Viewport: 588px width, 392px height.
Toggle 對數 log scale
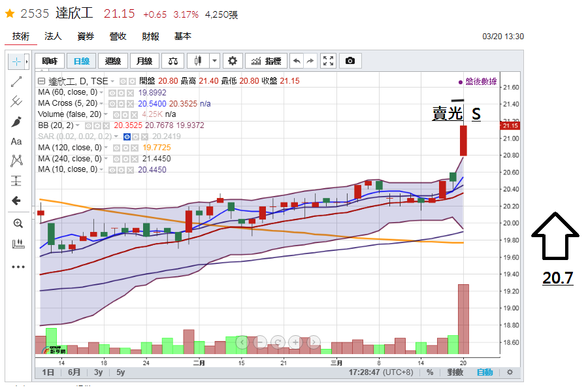click(455, 372)
